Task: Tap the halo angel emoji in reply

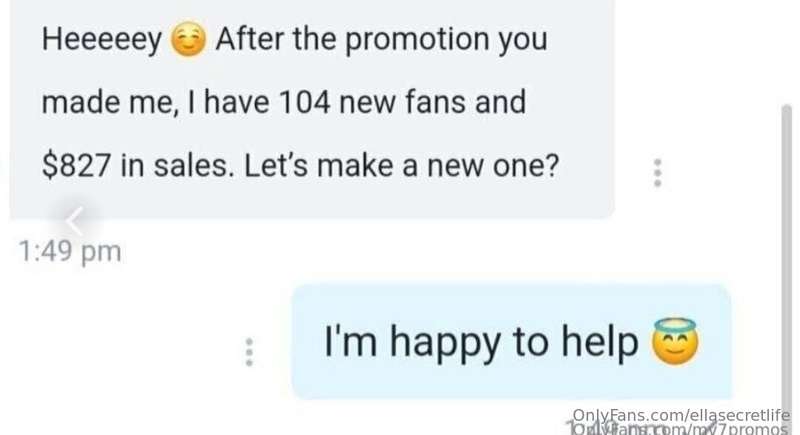Action: 674,341
